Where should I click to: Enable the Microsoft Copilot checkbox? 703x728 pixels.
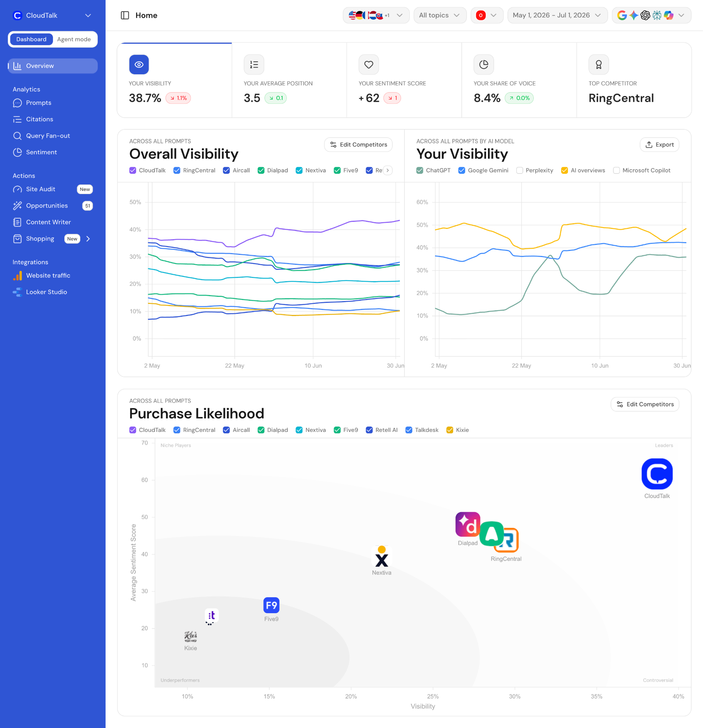(617, 171)
